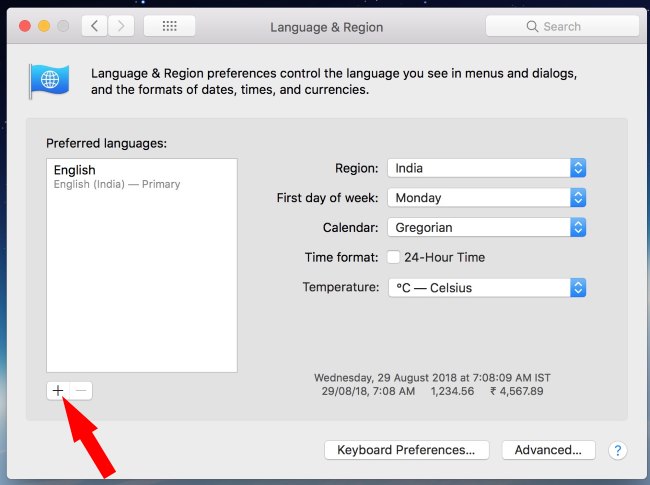Open Keyboard Preferences
The image size is (650, 485).
point(406,450)
